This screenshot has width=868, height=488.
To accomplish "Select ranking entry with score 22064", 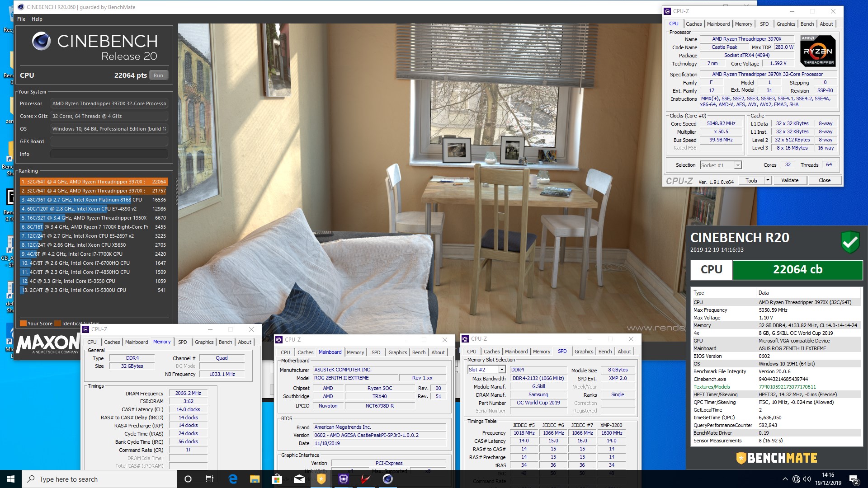I will click(x=94, y=182).
